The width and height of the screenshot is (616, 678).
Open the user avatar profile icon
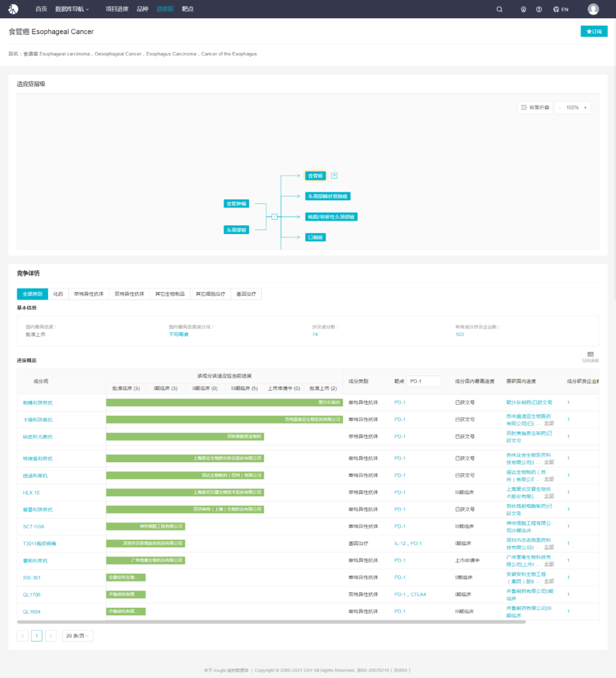pyautogui.click(x=593, y=9)
